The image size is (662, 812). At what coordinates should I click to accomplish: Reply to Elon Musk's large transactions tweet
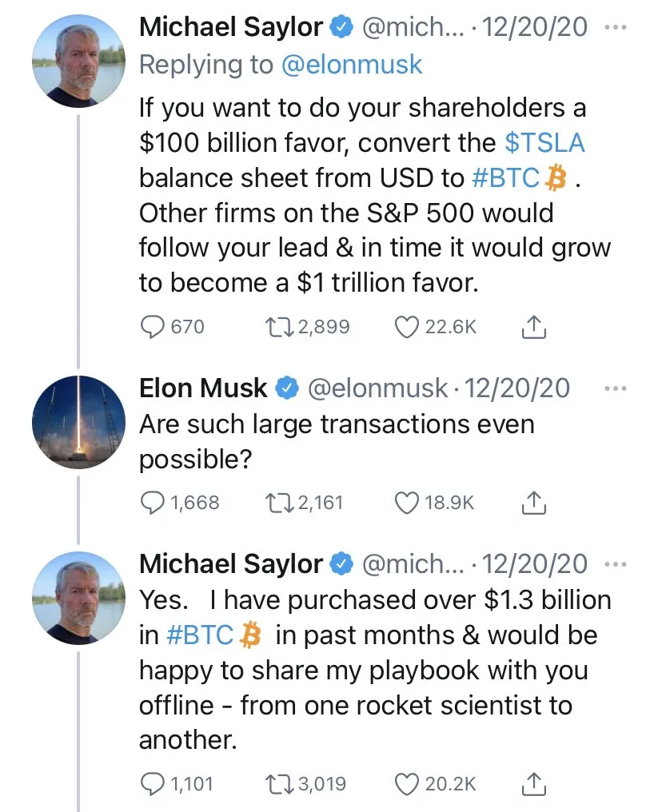[152, 503]
